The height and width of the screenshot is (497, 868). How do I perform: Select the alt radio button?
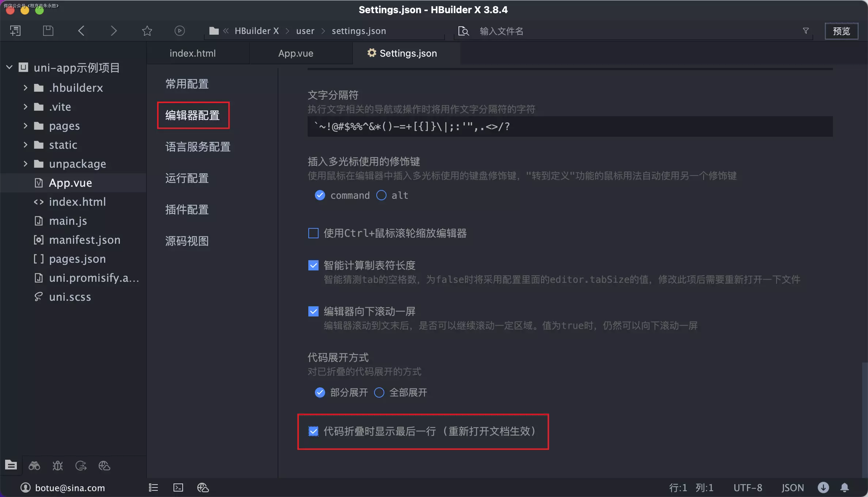click(x=381, y=195)
